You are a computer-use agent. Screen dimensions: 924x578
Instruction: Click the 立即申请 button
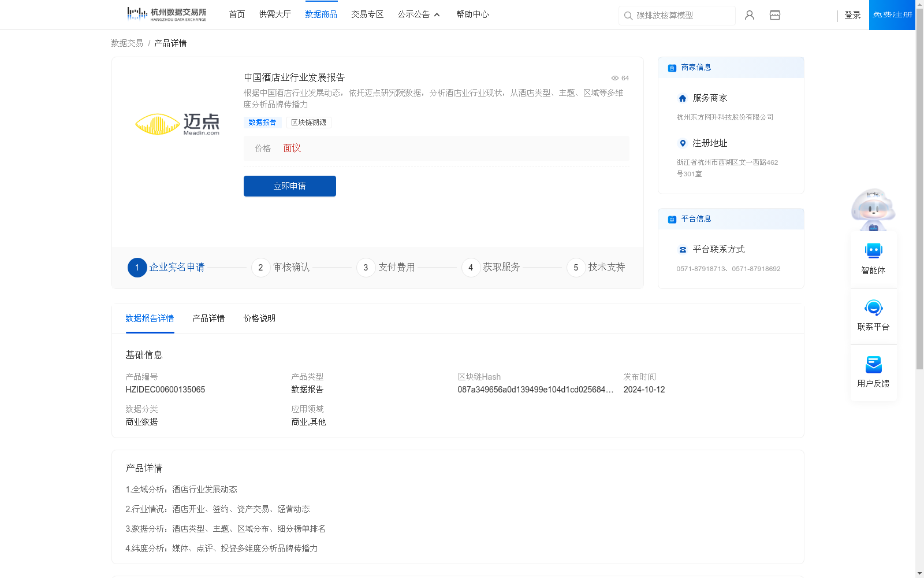coord(290,186)
